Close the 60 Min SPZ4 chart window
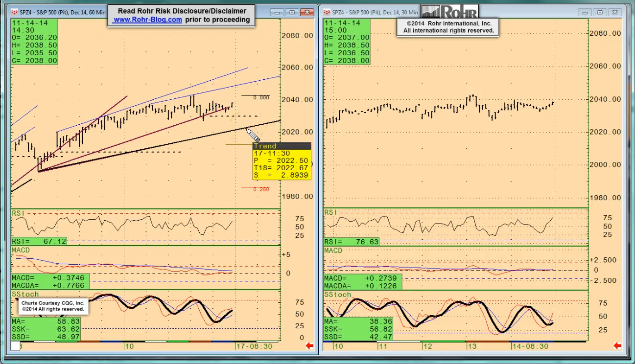 307,12
